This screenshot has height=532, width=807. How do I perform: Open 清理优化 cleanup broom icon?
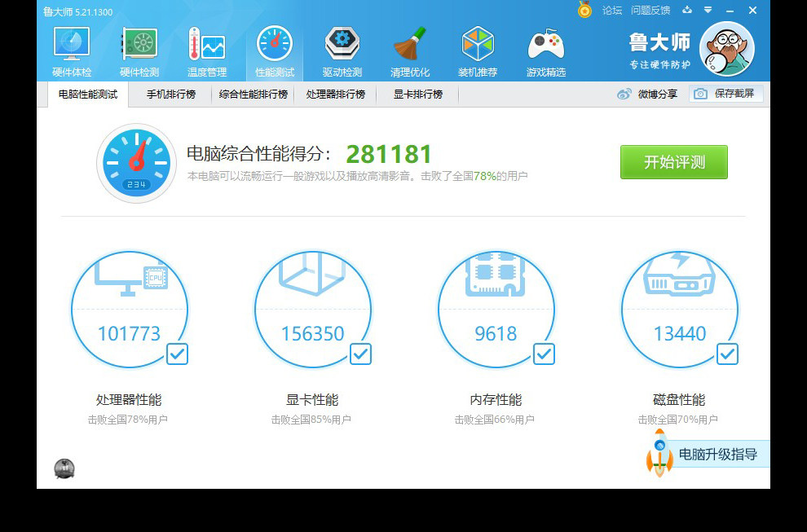[410, 52]
